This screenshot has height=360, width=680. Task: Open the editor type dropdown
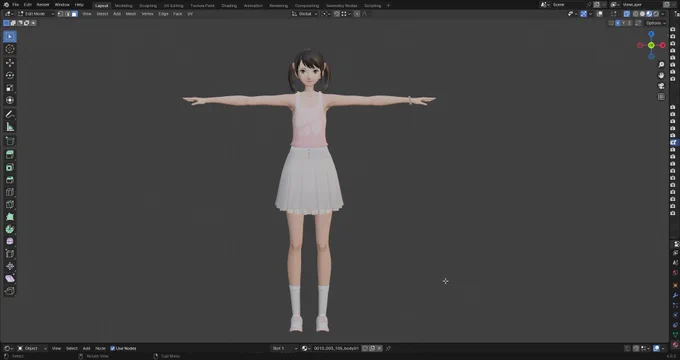click(9, 14)
